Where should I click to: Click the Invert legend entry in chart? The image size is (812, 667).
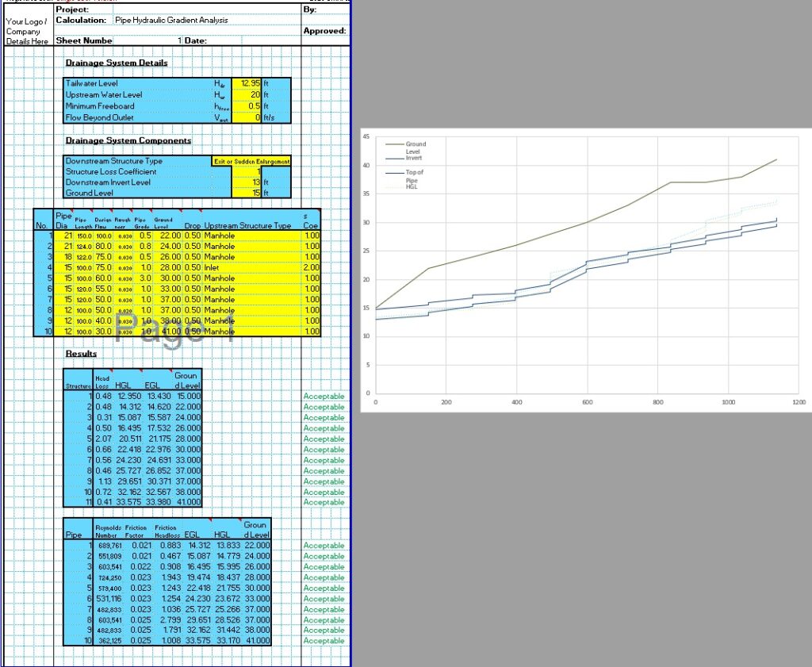(x=414, y=159)
